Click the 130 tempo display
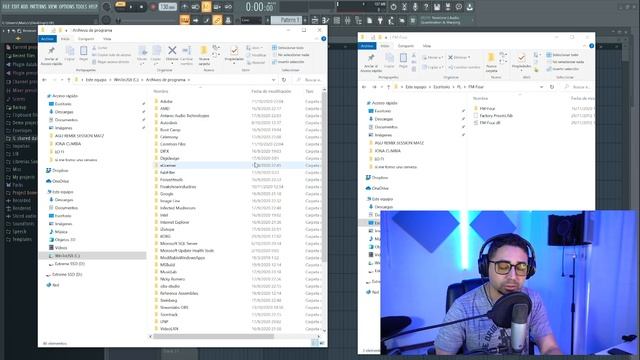Viewport: 640px width, 360px height. (167, 7)
